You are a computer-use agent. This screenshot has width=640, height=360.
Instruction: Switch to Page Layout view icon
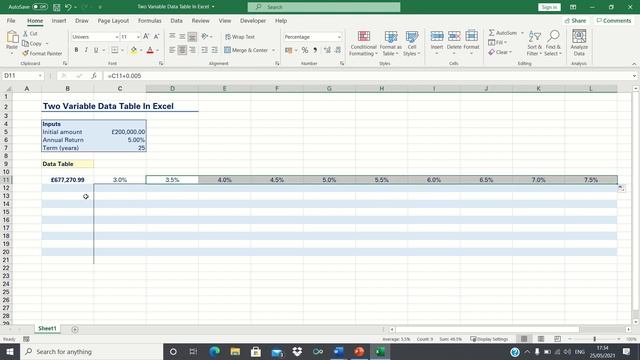540,339
